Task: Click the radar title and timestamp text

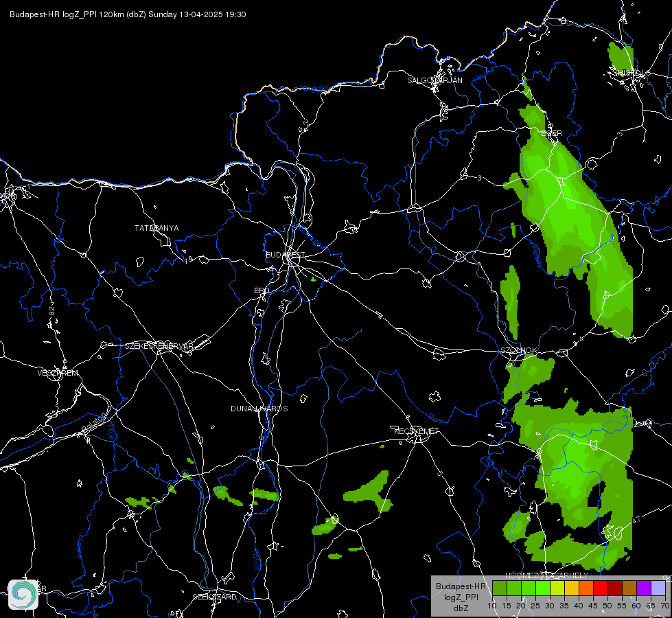Action: coord(128,14)
